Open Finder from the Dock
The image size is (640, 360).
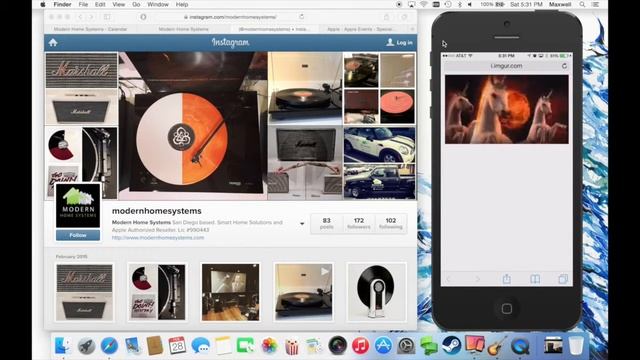(62, 346)
